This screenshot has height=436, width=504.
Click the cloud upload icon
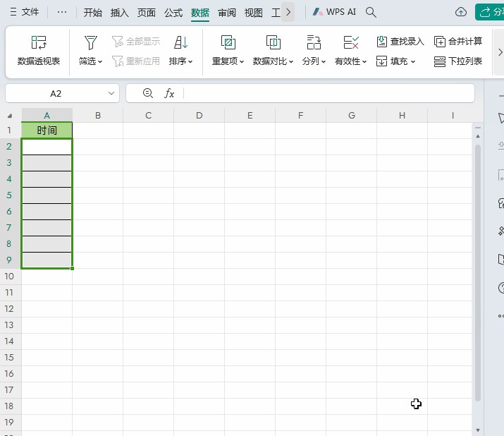pyautogui.click(x=461, y=13)
